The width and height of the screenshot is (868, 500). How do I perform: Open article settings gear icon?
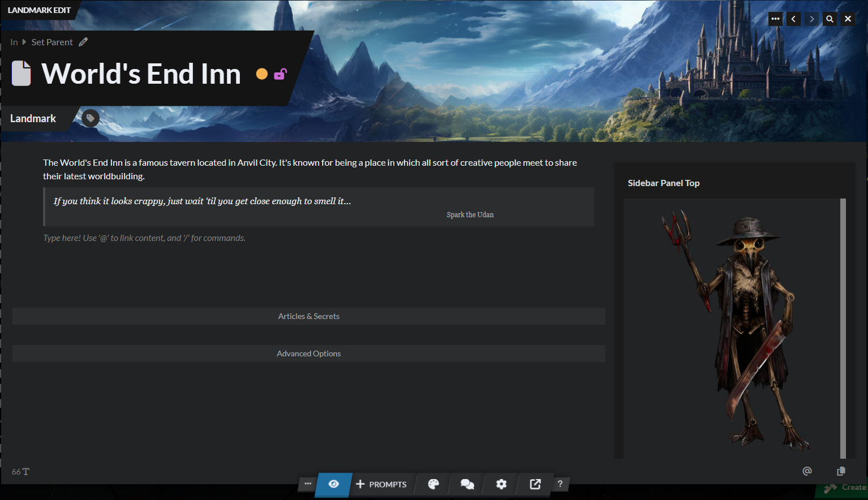(501, 484)
